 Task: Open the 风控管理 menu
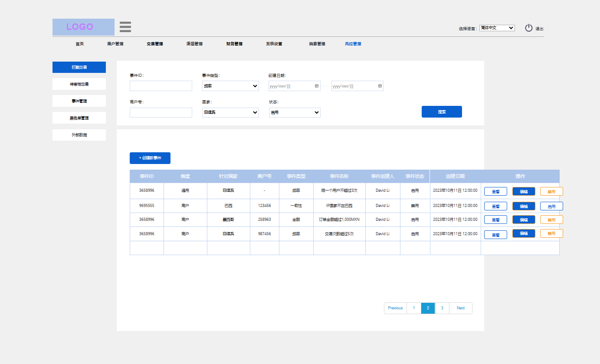[x=353, y=44]
